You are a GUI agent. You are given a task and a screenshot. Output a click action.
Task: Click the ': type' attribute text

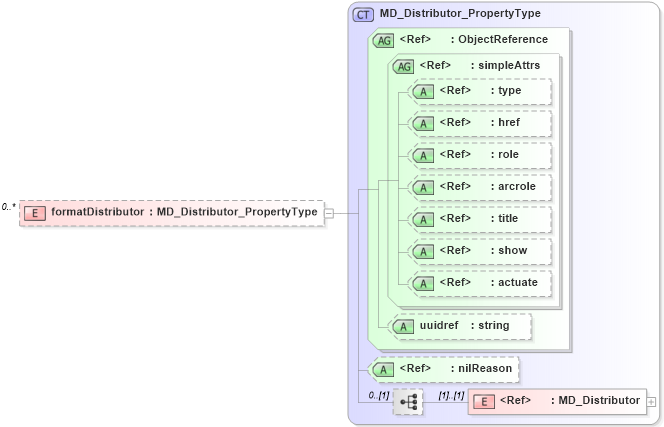[506, 90]
